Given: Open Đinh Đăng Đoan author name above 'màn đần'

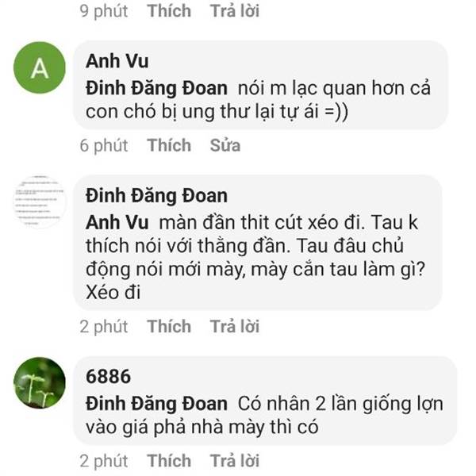Looking at the screenshot, I should pyautogui.click(x=156, y=196).
